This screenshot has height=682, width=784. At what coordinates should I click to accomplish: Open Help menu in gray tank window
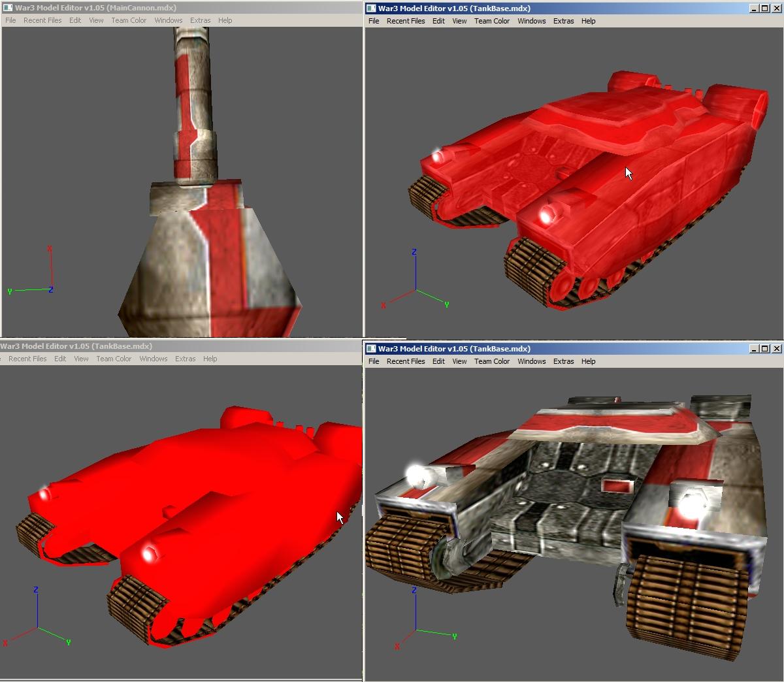[x=589, y=361]
